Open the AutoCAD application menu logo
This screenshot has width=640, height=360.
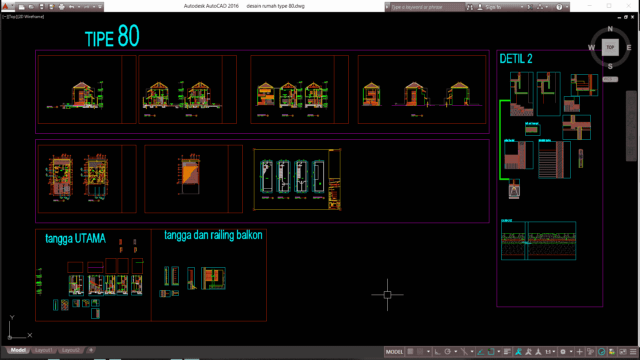click(5, 6)
